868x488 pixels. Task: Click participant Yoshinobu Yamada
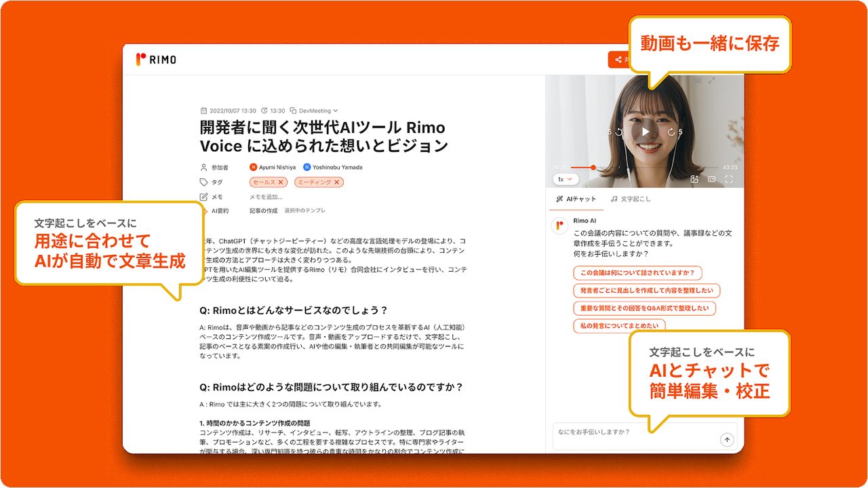pos(333,167)
